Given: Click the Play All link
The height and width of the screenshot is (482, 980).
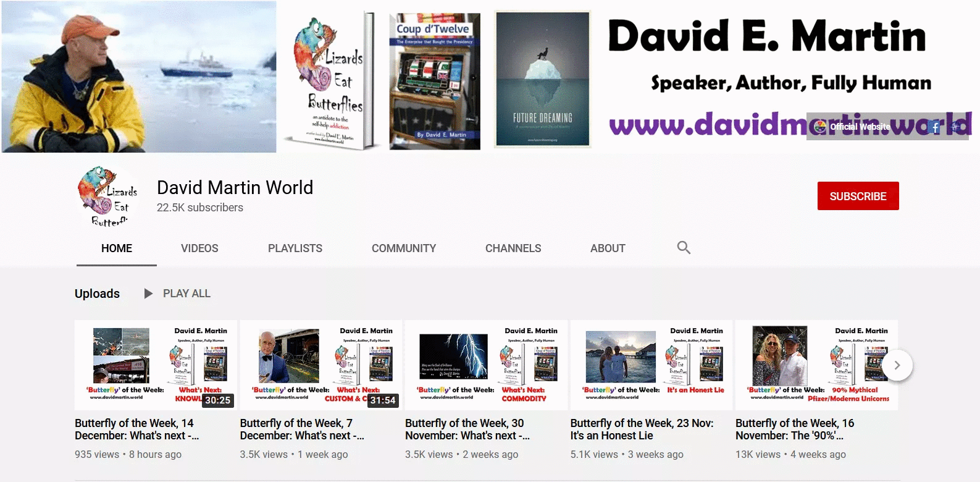Looking at the screenshot, I should pyautogui.click(x=186, y=294).
